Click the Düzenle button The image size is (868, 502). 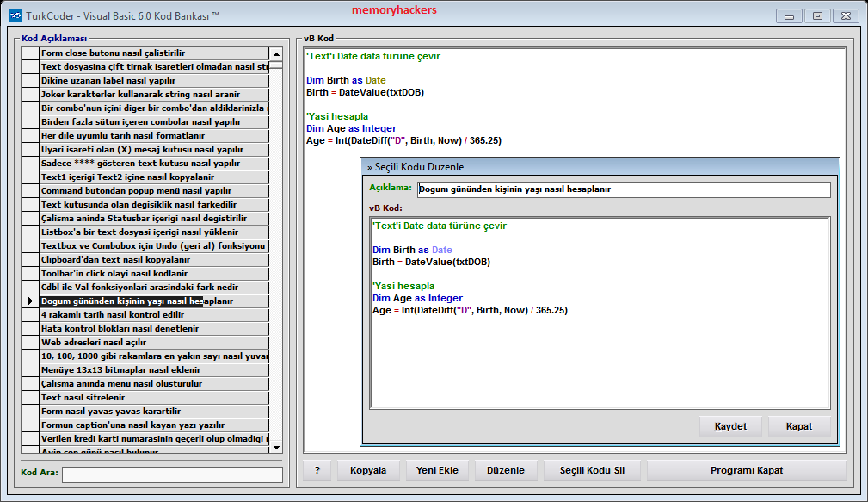506,470
